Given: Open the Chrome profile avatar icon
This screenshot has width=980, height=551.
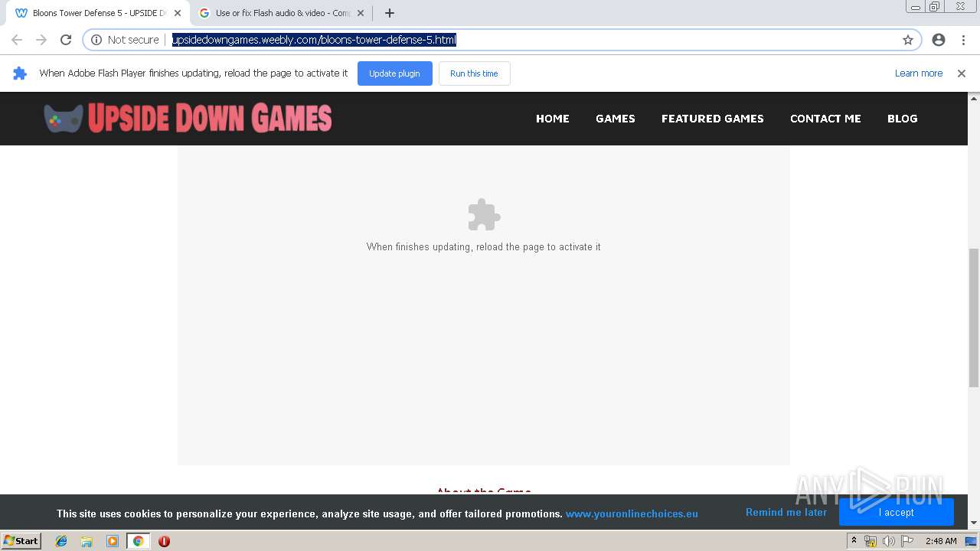Looking at the screenshot, I should point(939,40).
